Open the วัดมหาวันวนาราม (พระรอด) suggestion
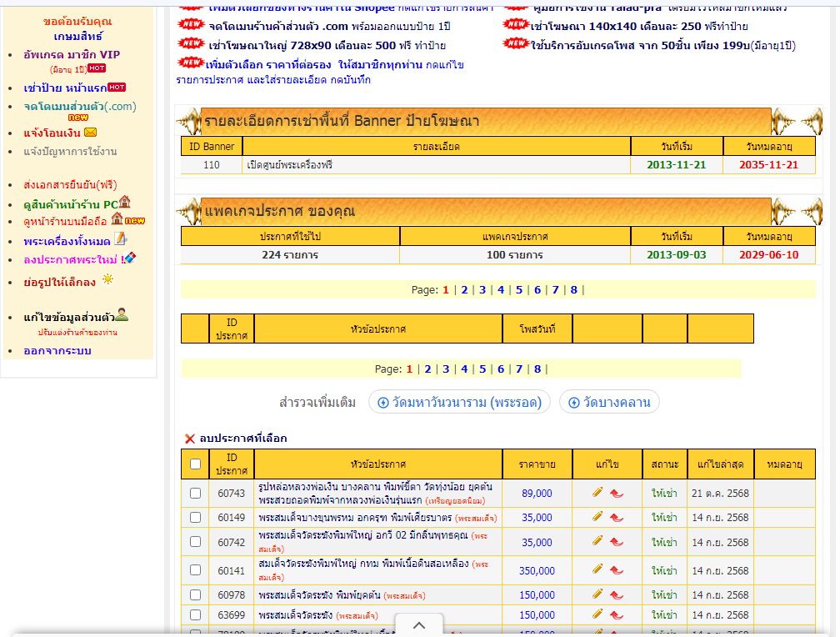840x637 pixels. point(459,403)
